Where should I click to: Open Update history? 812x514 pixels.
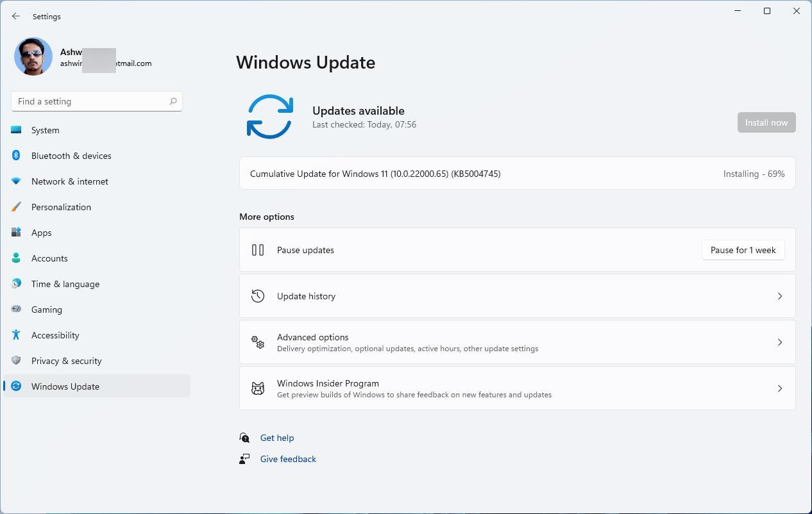(x=518, y=296)
